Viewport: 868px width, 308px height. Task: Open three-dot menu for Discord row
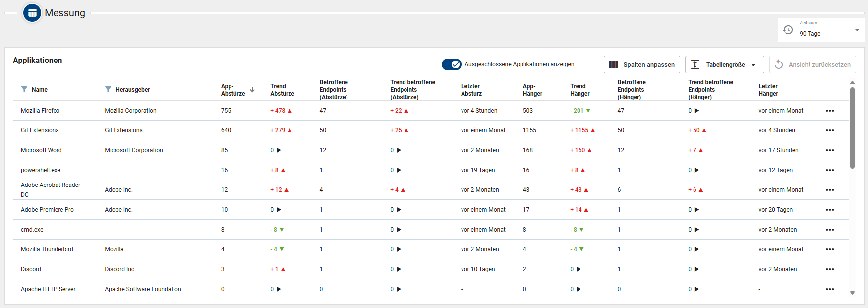830,269
